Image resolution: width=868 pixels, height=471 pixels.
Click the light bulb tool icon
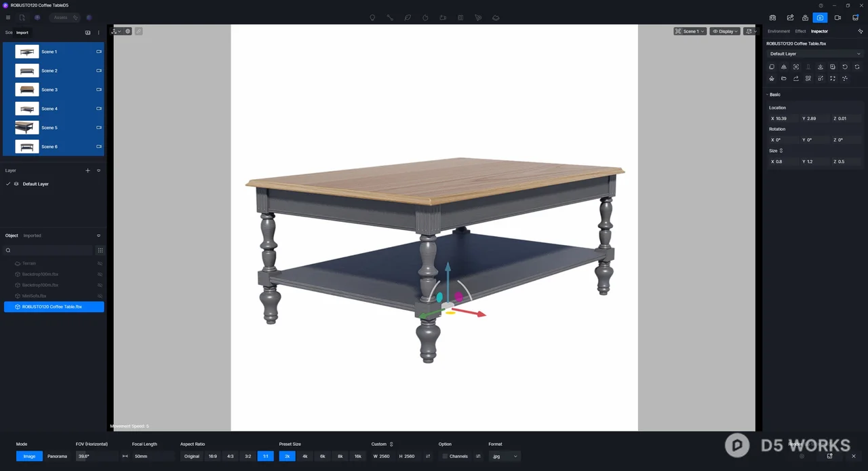pyautogui.click(x=372, y=18)
